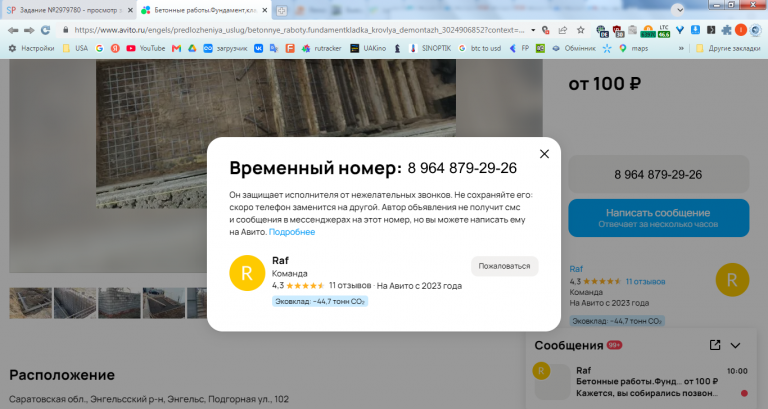Open the Yandex bookmark icon
768x409 pixels.
pyautogui.click(x=115, y=48)
